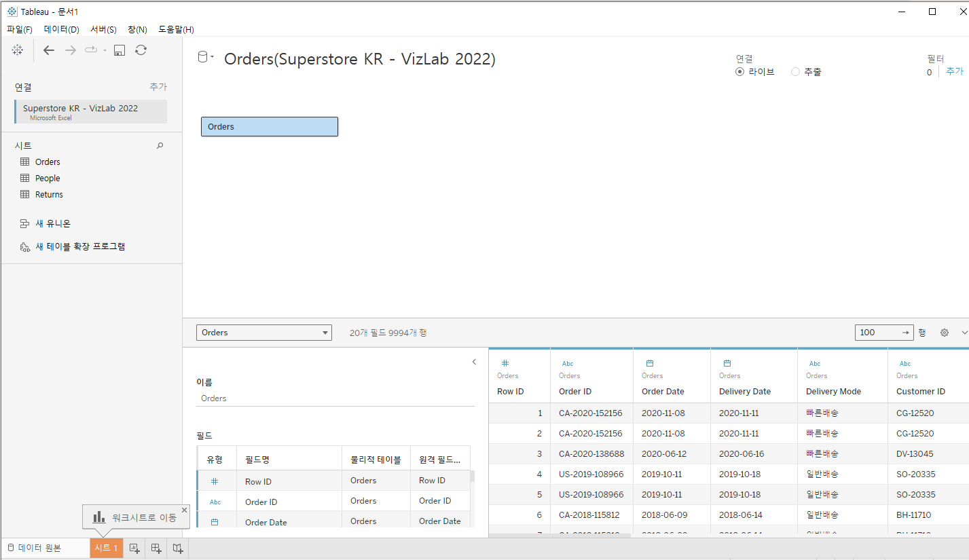The width and height of the screenshot is (969, 560).
Task: Click the save disk icon
Action: pyautogui.click(x=120, y=50)
